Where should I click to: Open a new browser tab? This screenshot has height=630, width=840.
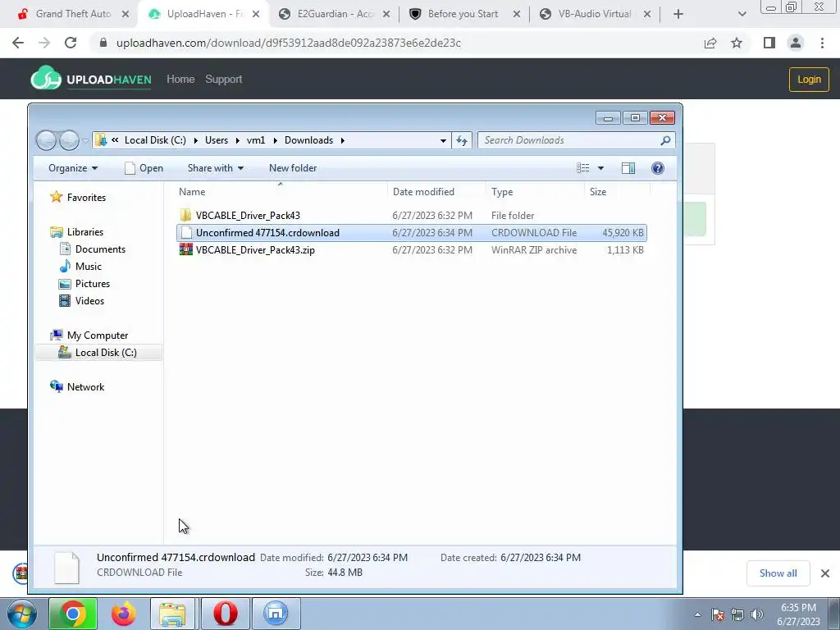click(678, 14)
